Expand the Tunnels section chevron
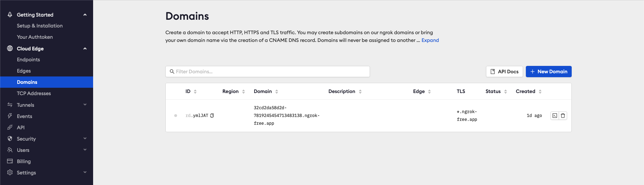 click(85, 105)
